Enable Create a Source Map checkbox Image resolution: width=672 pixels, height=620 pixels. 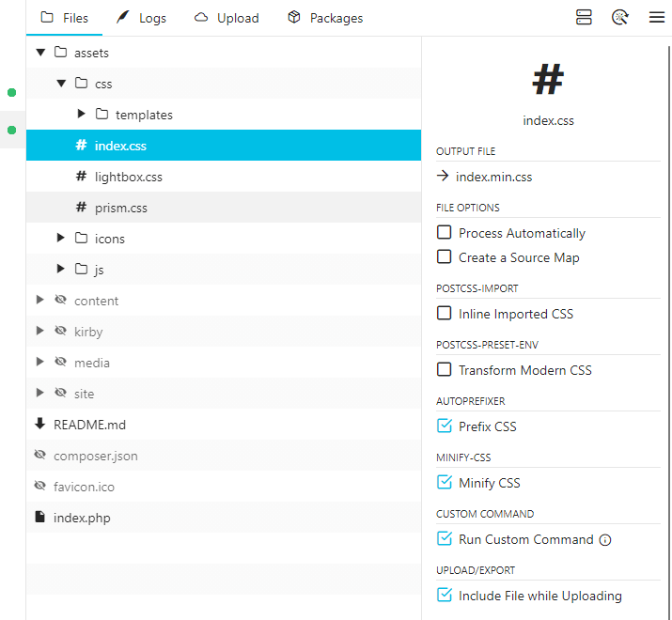(444, 256)
